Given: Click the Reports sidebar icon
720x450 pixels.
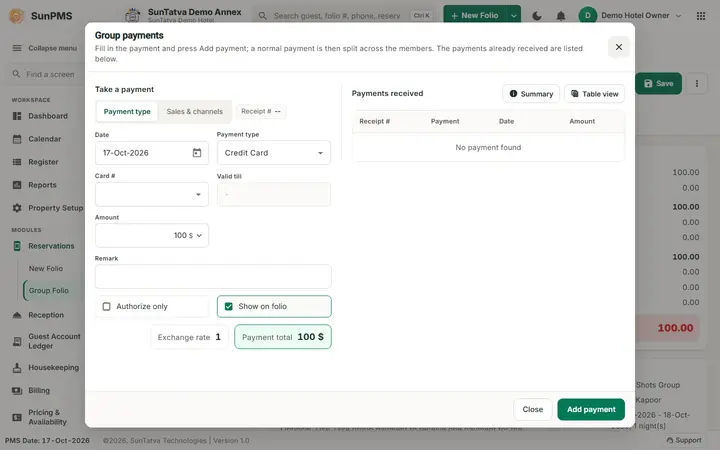Looking at the screenshot, I should (17, 185).
